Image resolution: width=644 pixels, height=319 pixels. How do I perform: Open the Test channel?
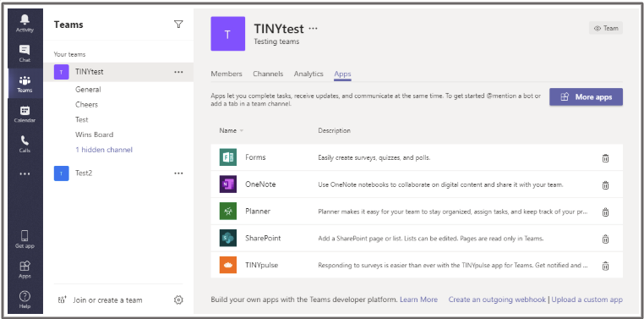tap(82, 119)
